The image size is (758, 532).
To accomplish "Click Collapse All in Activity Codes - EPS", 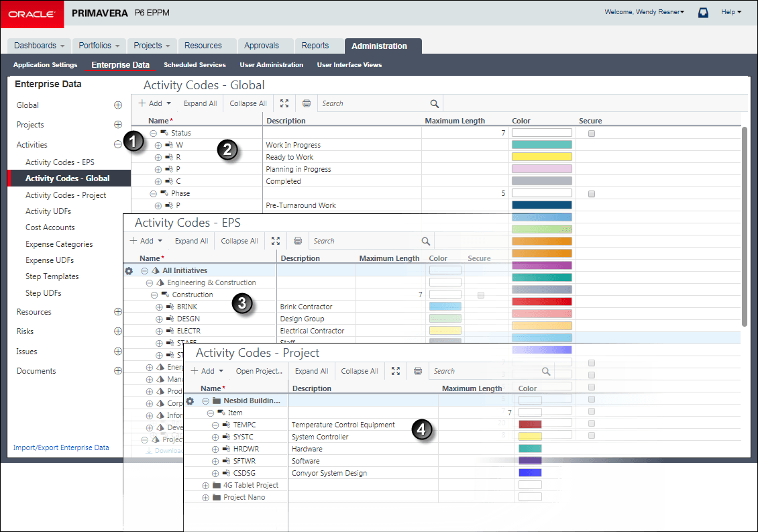I will [239, 241].
